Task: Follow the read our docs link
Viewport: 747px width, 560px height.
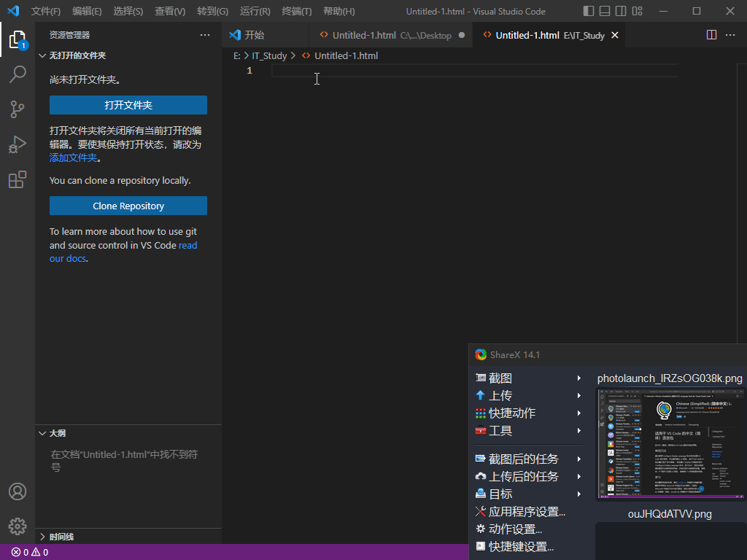Action: coord(123,252)
